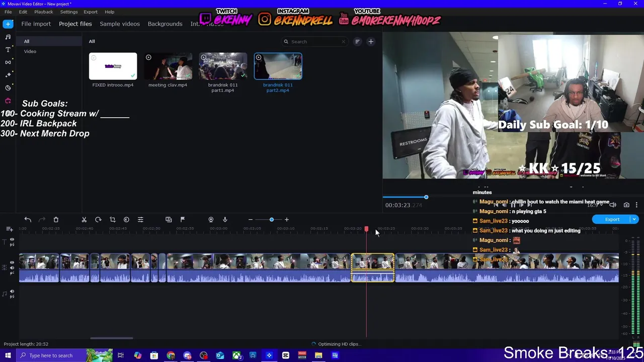The height and width of the screenshot is (362, 644).
Task: Open the 16:9 aspect ratio dropdown
Action: tap(595, 205)
